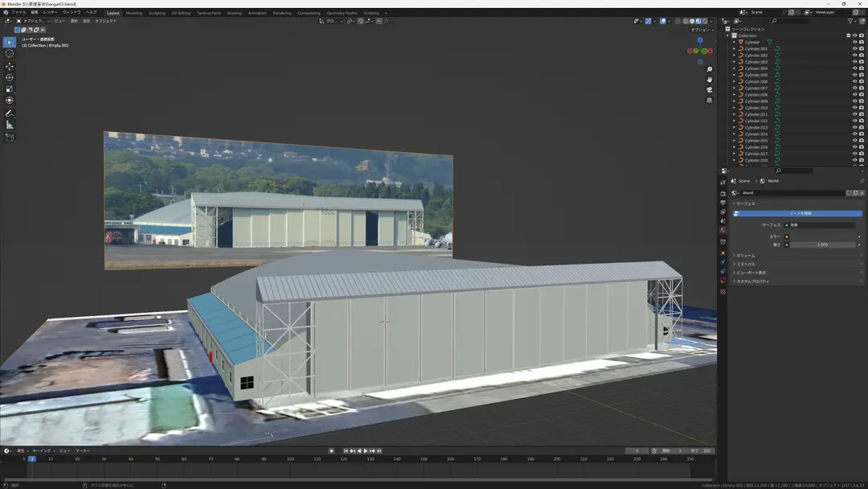Uncheck the Collection exclude checkbox
The width and height of the screenshot is (868, 489).
pos(848,35)
